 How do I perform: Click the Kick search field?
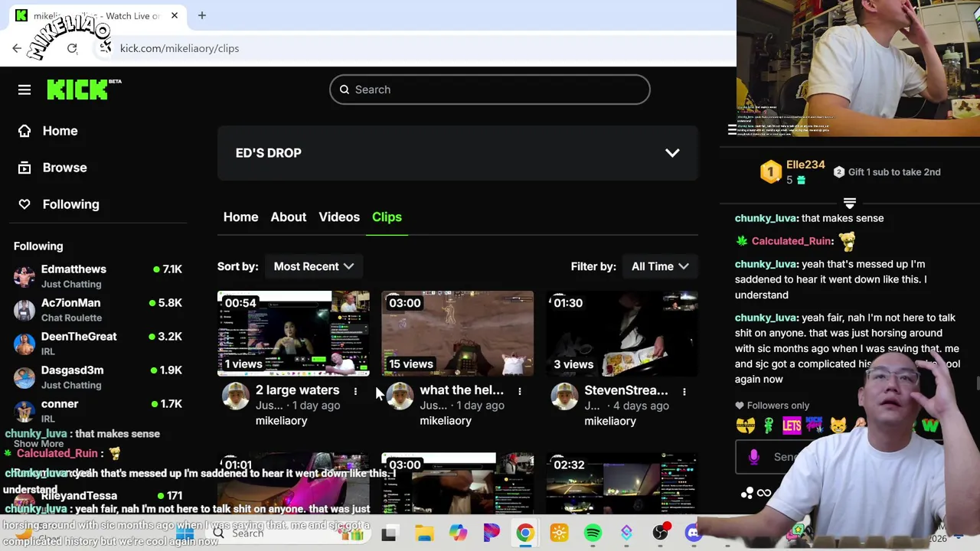coord(490,90)
